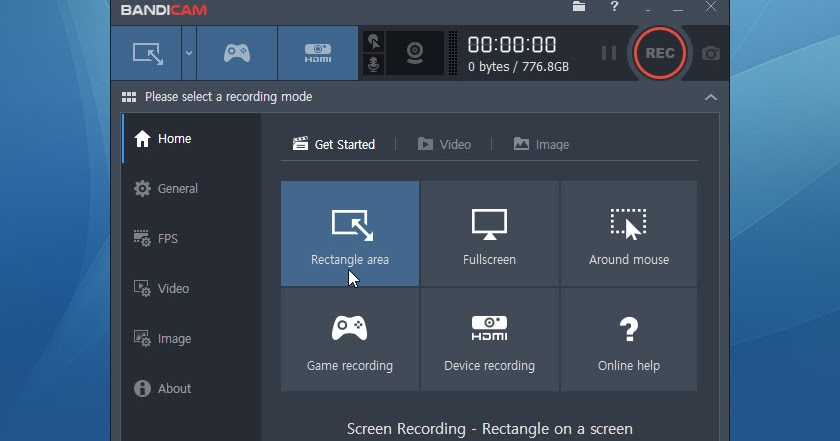Click the 0 bytes / 776.8GB storage readout
This screenshot has width=840, height=441.
coord(518,67)
